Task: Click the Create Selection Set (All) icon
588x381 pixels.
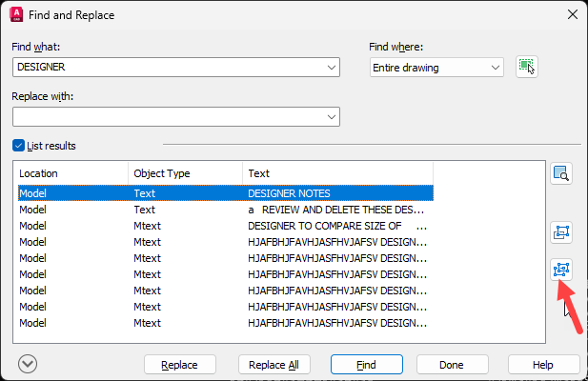Action: point(561,270)
